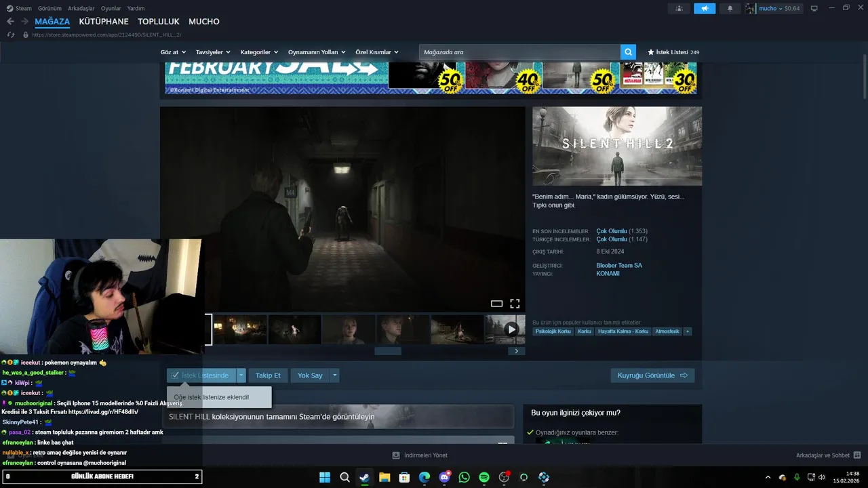Open the Yok Say dropdown arrow
Screen dimensions: 868x488
click(334, 375)
